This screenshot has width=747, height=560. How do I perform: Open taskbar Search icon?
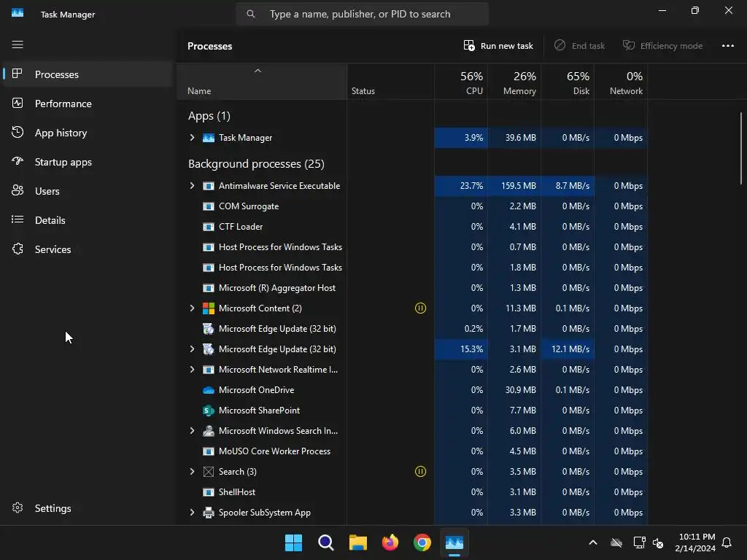coord(326,542)
